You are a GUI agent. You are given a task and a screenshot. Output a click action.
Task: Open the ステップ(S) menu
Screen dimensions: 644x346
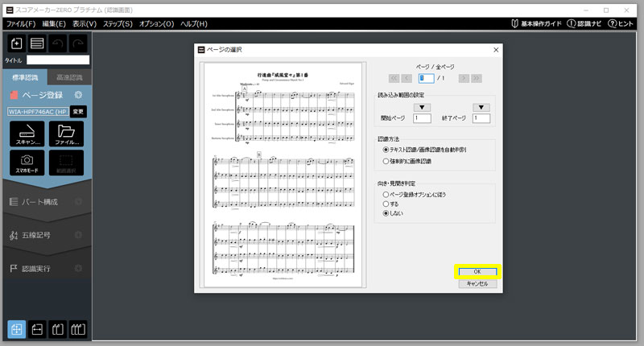tap(118, 24)
